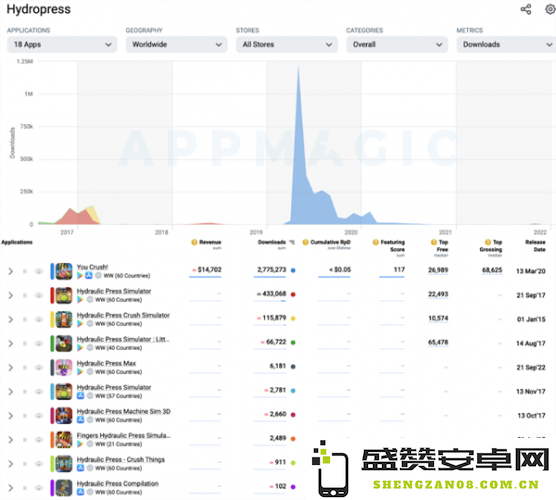Click the blue series dot for You Crush!

293,271
